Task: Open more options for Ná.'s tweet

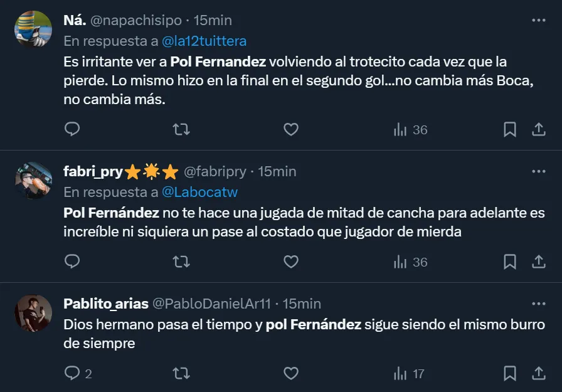Action: (538, 20)
